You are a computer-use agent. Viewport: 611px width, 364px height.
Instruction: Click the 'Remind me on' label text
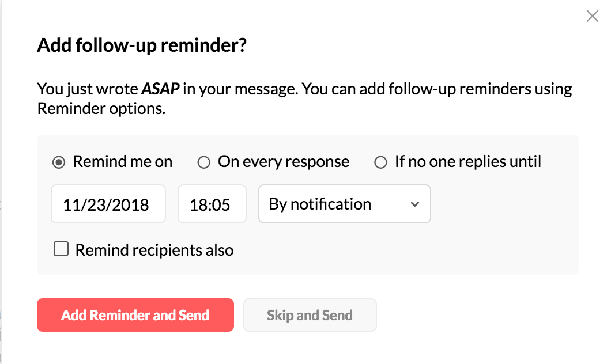point(122,162)
